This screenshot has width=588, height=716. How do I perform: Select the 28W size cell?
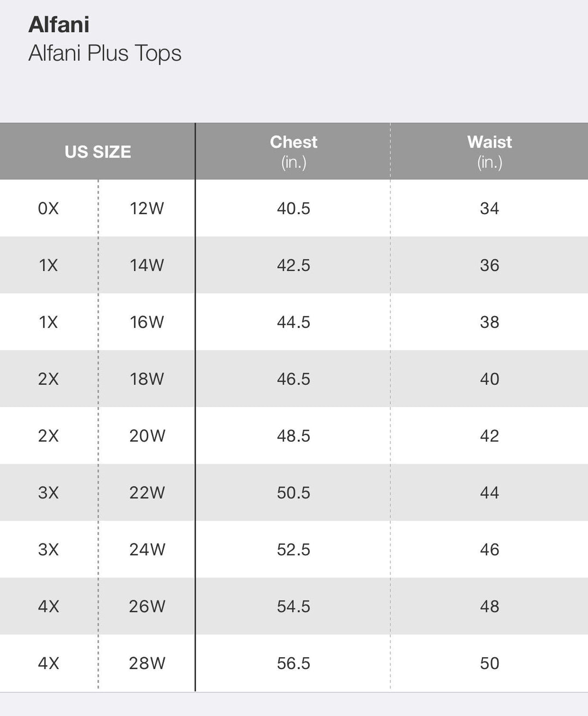coord(147,663)
